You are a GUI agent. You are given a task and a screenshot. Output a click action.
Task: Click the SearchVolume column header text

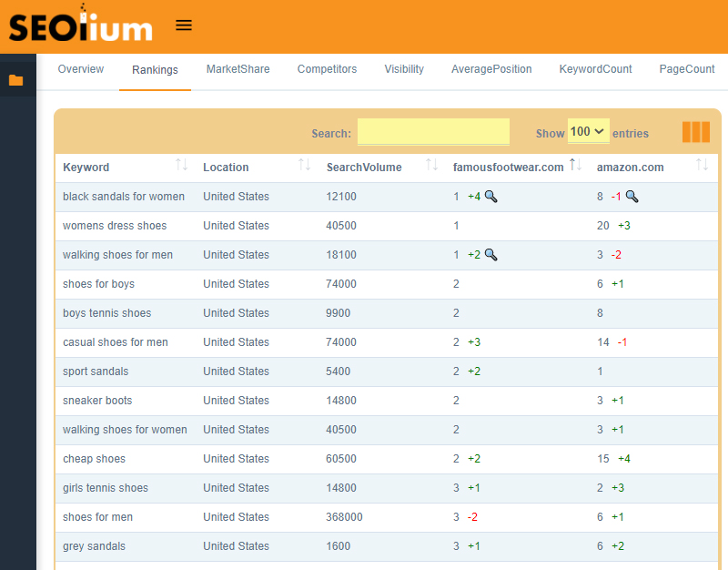click(x=364, y=168)
